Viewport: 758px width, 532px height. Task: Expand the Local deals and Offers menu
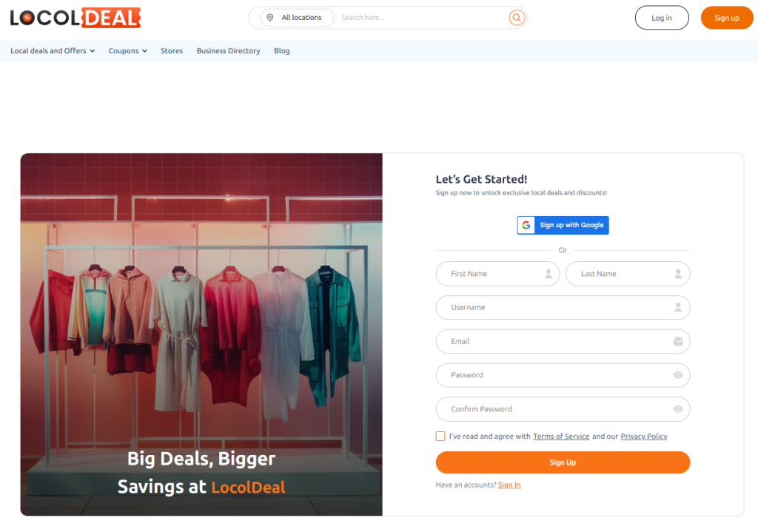pos(53,51)
